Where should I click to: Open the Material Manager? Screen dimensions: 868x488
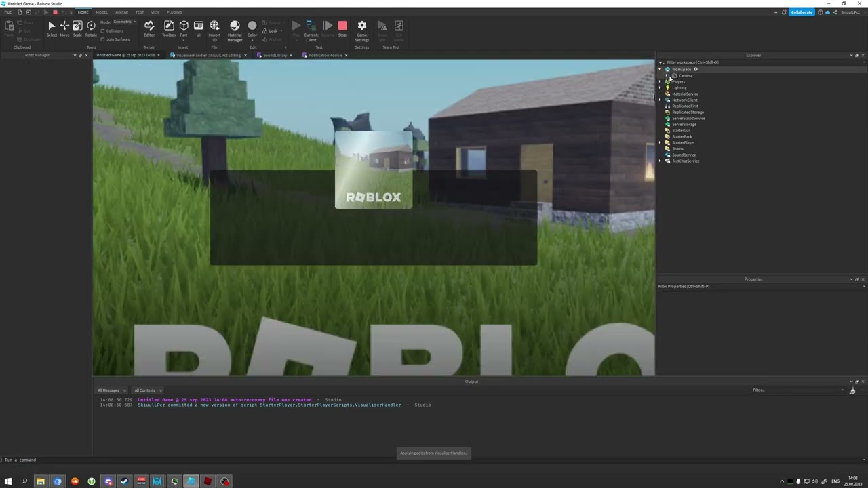[235, 27]
